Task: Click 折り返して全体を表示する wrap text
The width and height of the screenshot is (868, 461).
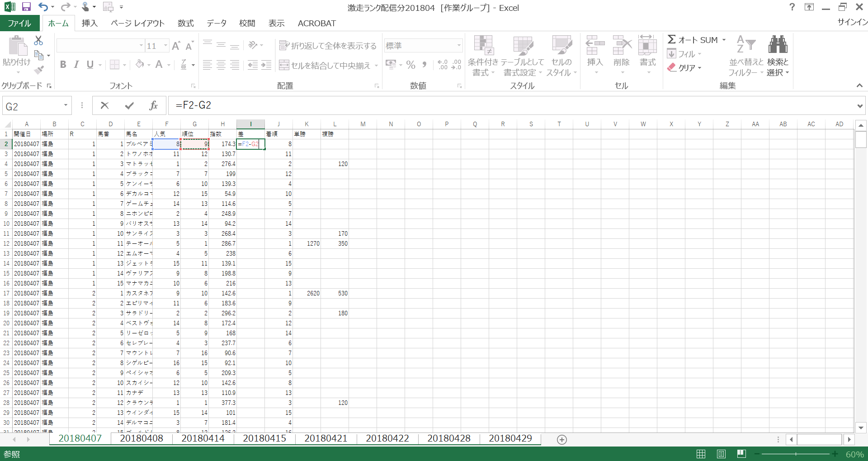Action: [x=328, y=46]
